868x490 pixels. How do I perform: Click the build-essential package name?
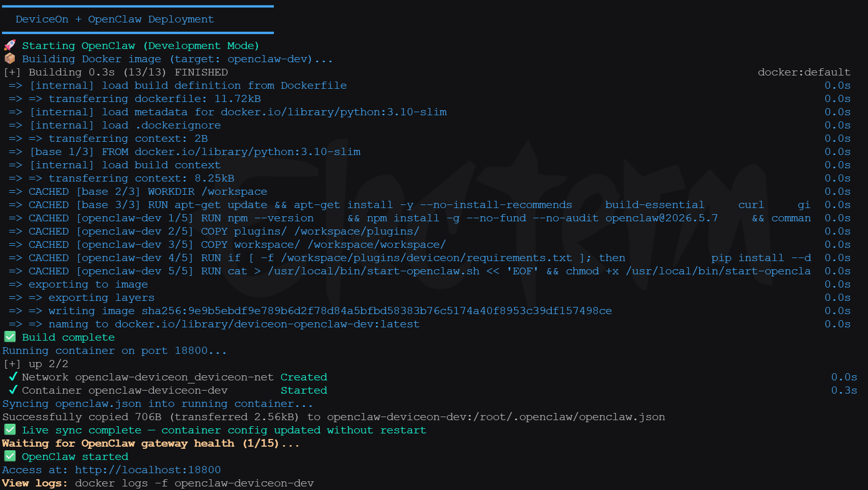tap(655, 204)
